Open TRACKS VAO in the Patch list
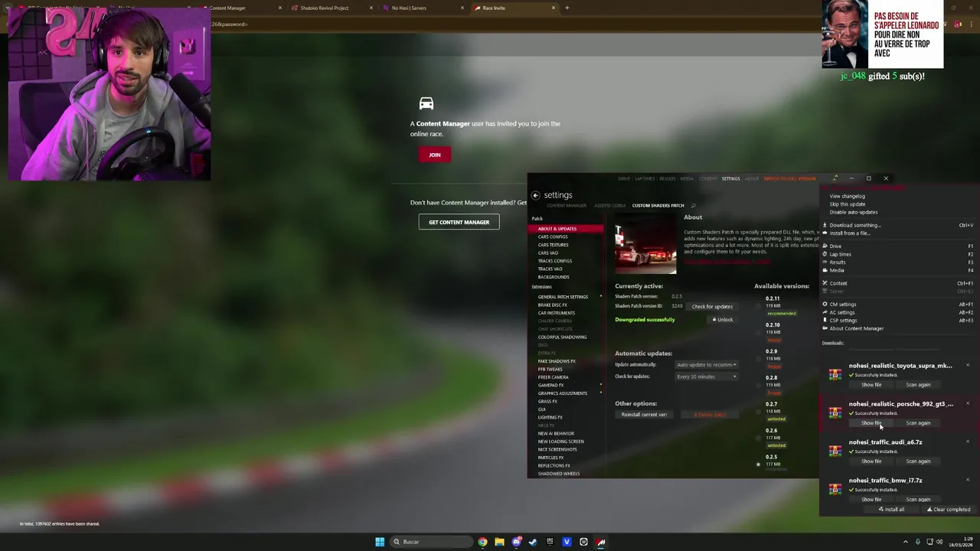The width and height of the screenshot is (980, 551). coord(550,269)
